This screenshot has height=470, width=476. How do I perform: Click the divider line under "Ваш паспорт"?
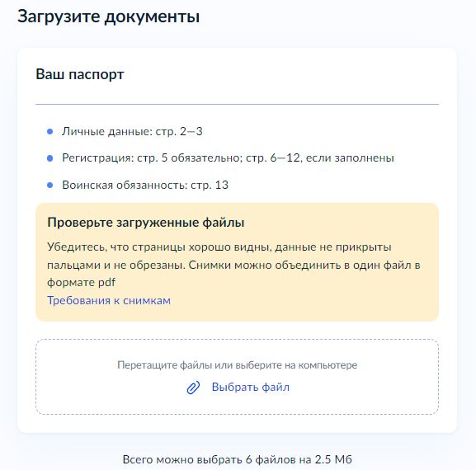[x=237, y=104]
